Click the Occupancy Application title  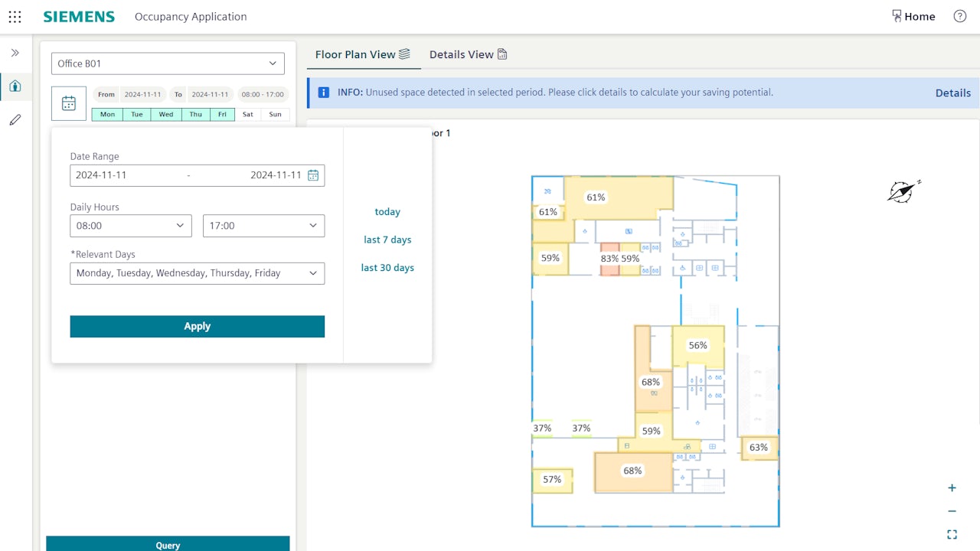click(x=191, y=16)
